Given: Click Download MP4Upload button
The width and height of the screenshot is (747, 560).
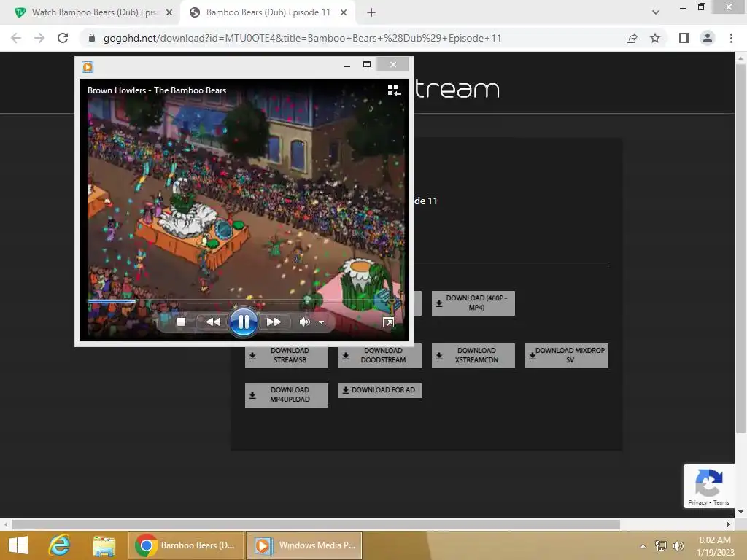Looking at the screenshot, I should [286, 394].
